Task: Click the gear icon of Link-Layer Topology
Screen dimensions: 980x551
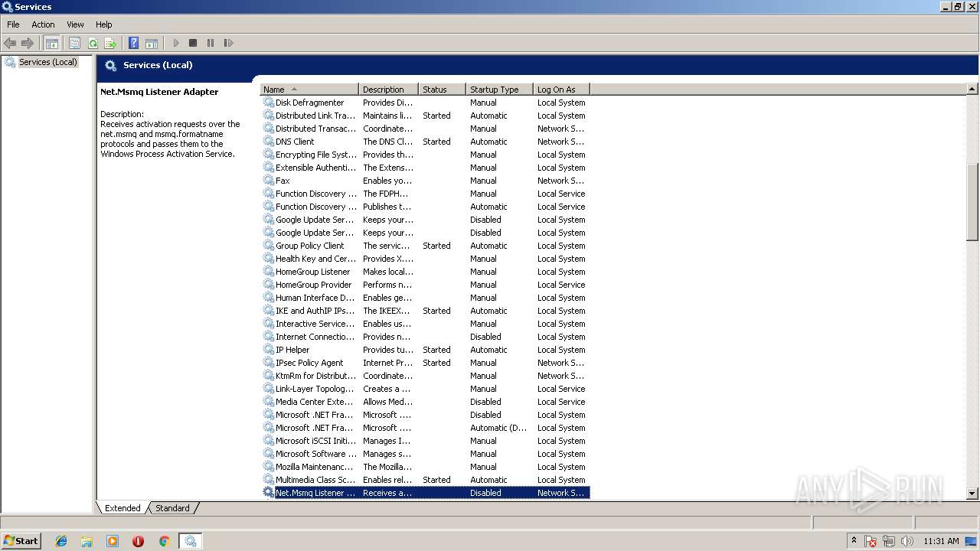Action: (x=269, y=389)
